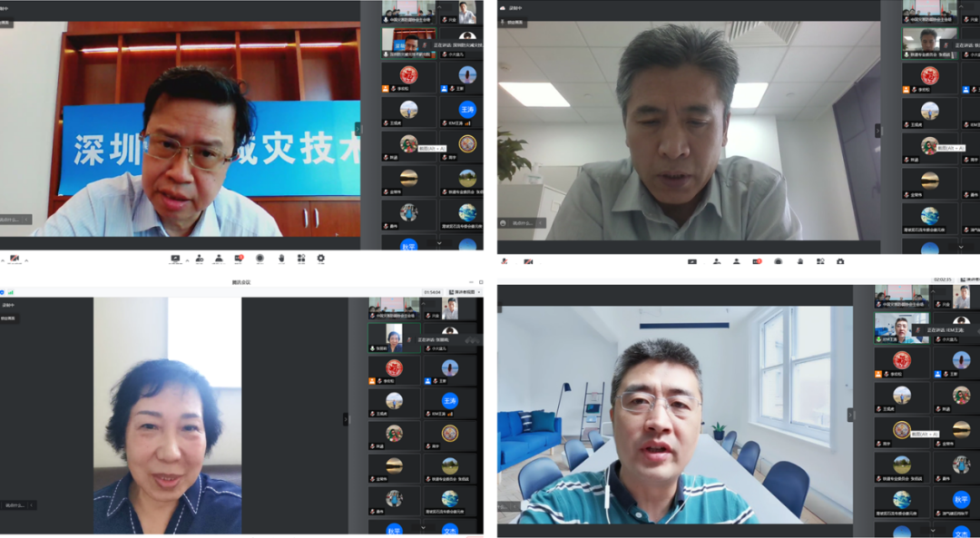Click record icon in Shenzhen-banner window toolbar

point(260,259)
